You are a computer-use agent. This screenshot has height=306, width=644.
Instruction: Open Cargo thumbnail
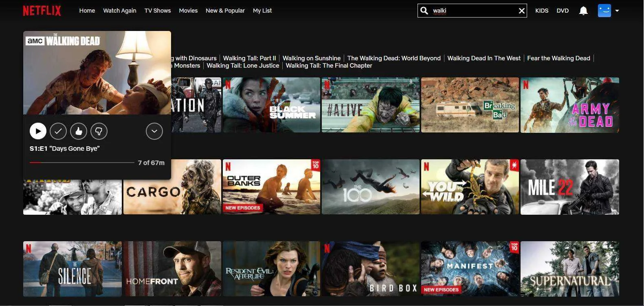click(172, 187)
